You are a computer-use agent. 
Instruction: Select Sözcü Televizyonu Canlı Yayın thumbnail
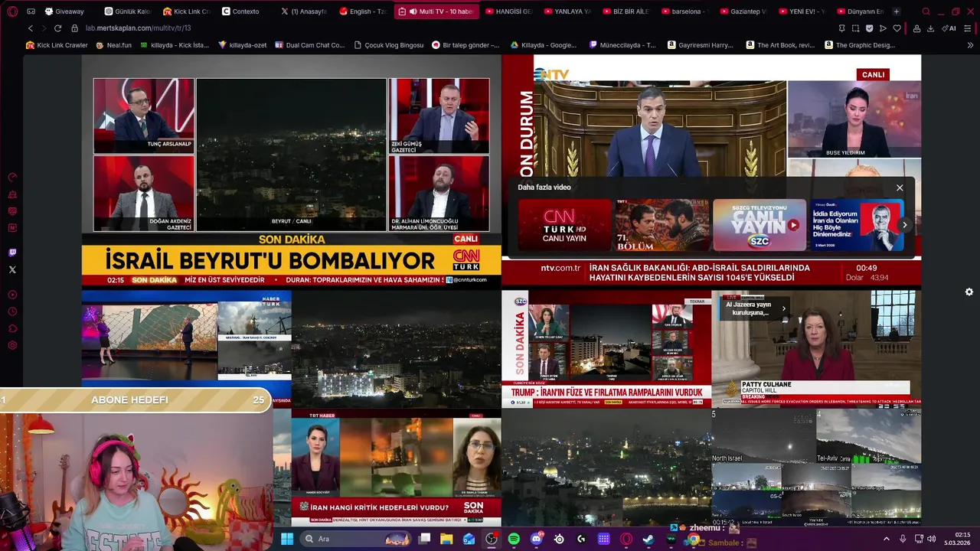pyautogui.click(x=759, y=225)
